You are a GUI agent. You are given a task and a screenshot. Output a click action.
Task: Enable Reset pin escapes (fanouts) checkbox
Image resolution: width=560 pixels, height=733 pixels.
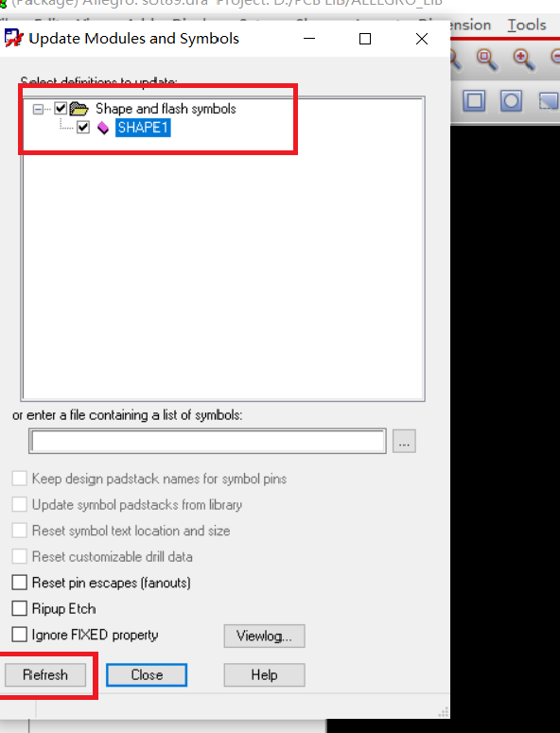pyautogui.click(x=20, y=583)
